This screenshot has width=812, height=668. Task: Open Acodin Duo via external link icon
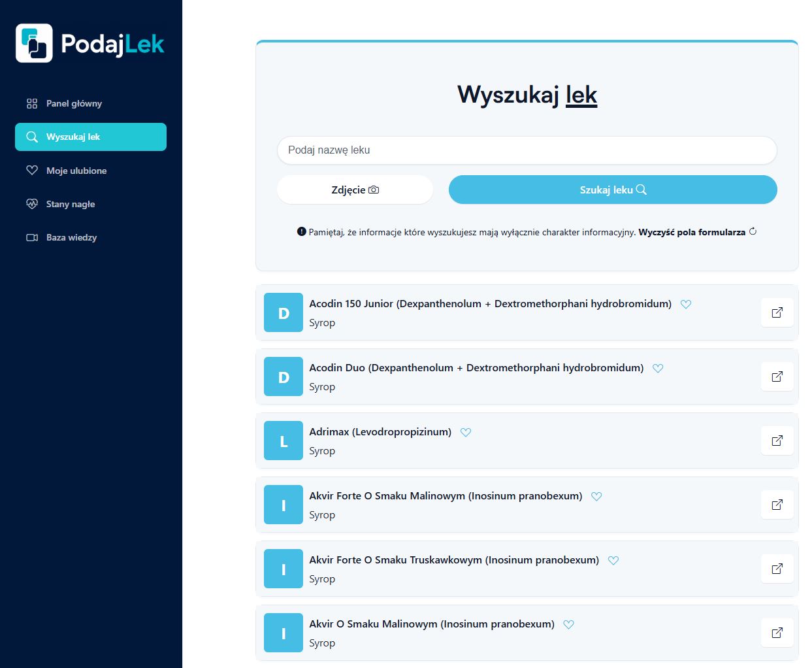point(777,376)
